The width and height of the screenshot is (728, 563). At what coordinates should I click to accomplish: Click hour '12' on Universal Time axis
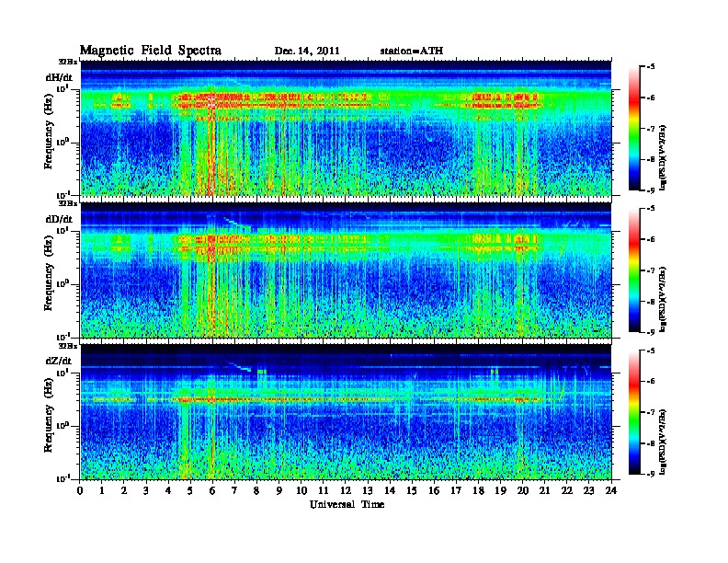(346, 490)
